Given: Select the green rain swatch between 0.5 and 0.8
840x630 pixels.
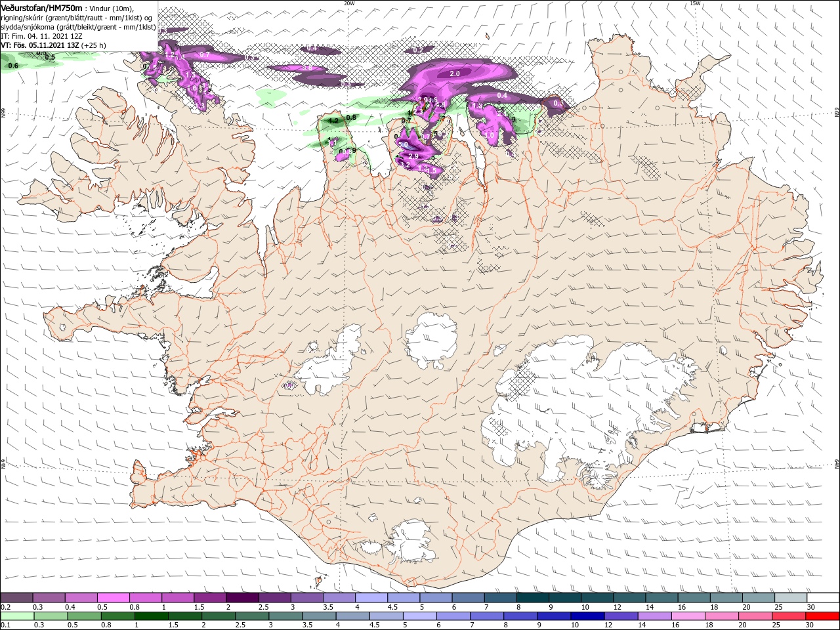Looking at the screenshot, I should [83, 616].
